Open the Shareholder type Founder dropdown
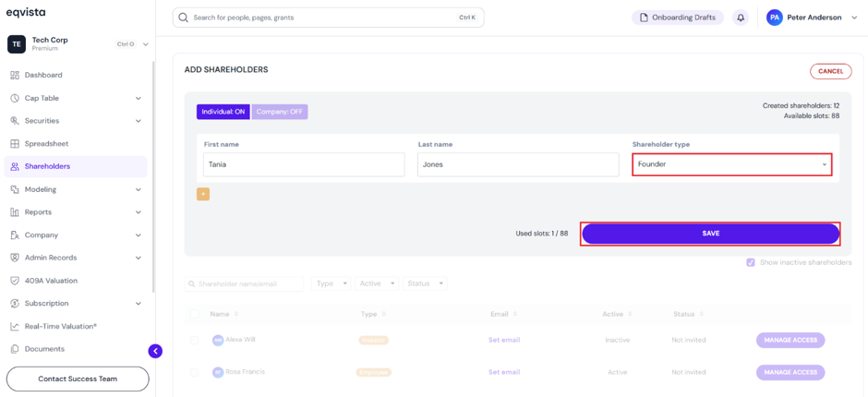 pyautogui.click(x=732, y=164)
